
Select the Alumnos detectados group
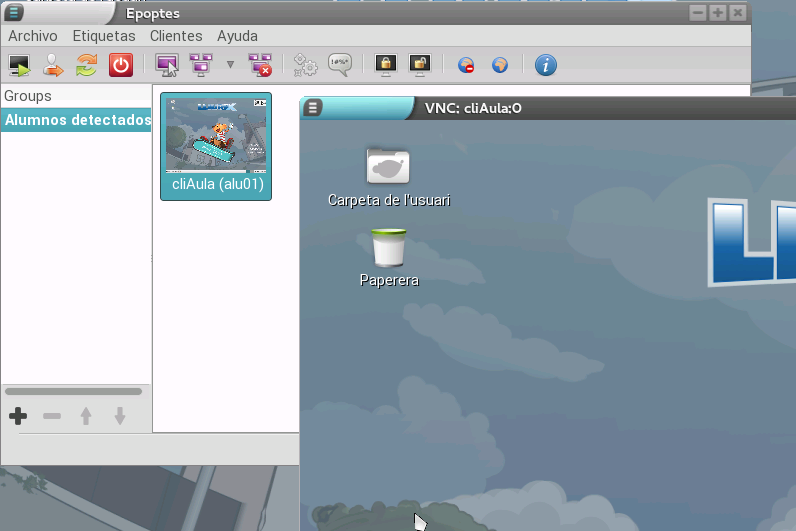(76, 121)
